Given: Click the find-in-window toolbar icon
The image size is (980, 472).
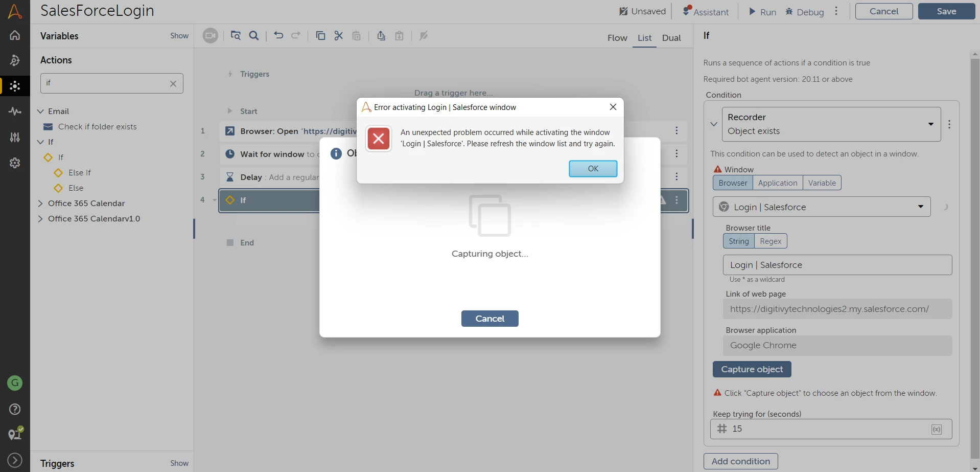Looking at the screenshot, I should [236, 36].
